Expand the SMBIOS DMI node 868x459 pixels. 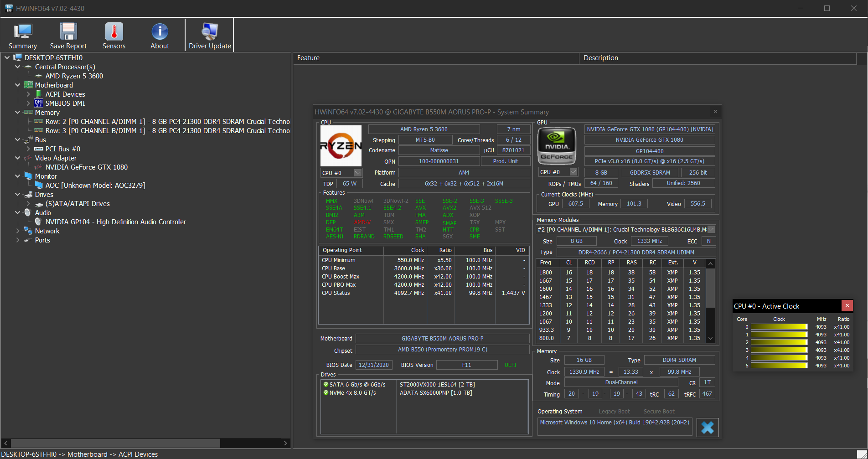click(x=28, y=103)
